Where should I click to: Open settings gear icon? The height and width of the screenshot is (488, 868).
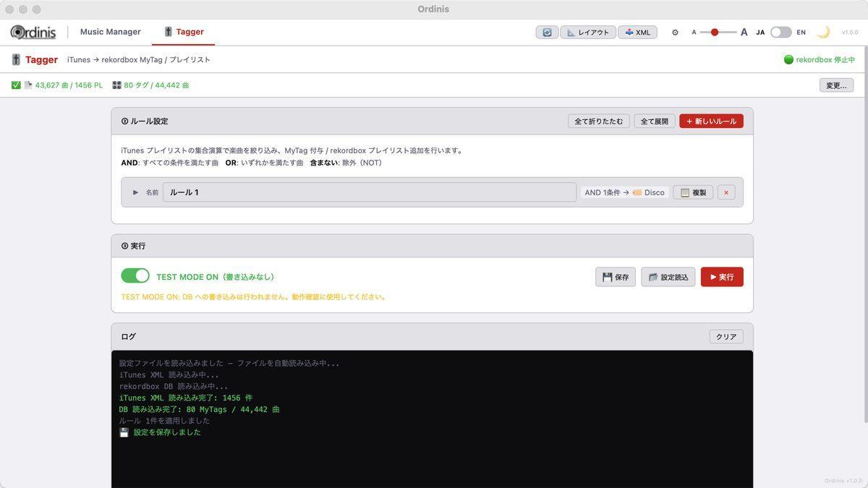(x=675, y=33)
